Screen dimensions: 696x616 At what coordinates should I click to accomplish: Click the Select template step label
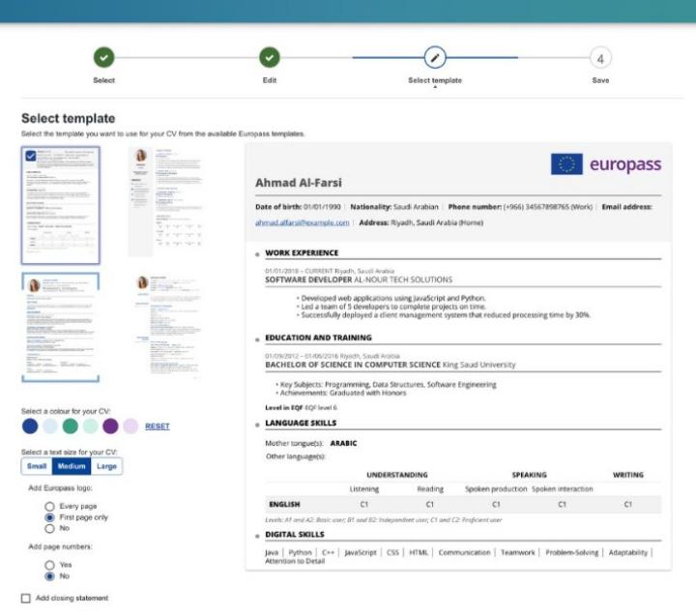(435, 80)
